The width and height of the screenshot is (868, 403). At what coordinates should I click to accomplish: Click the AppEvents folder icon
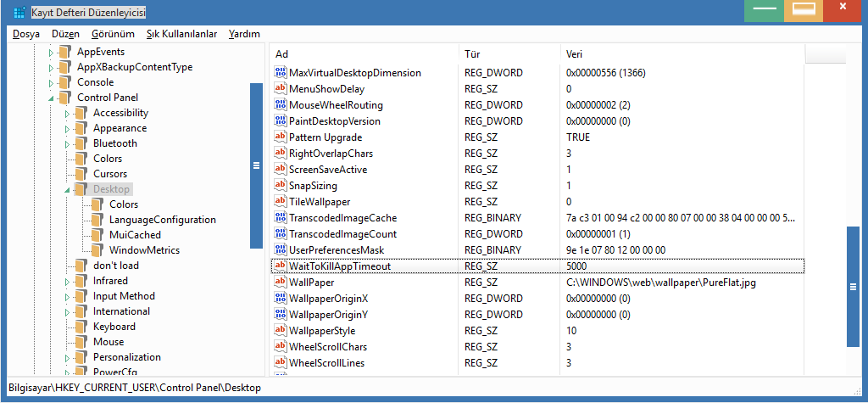pyautogui.click(x=65, y=52)
